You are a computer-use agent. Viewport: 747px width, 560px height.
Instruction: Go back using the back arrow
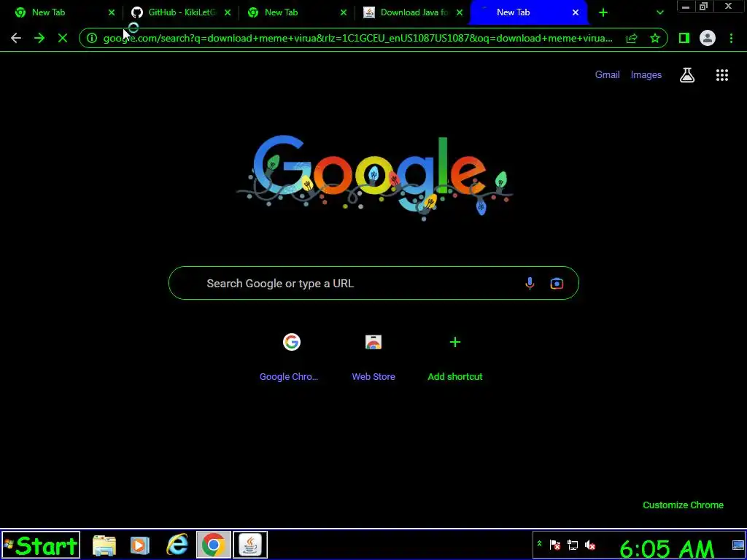tap(16, 38)
